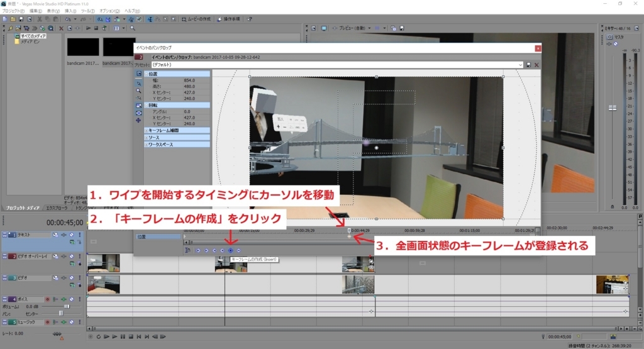The image size is (644, 349).
Task: Select すべてのメディア tree item
Action: point(33,36)
